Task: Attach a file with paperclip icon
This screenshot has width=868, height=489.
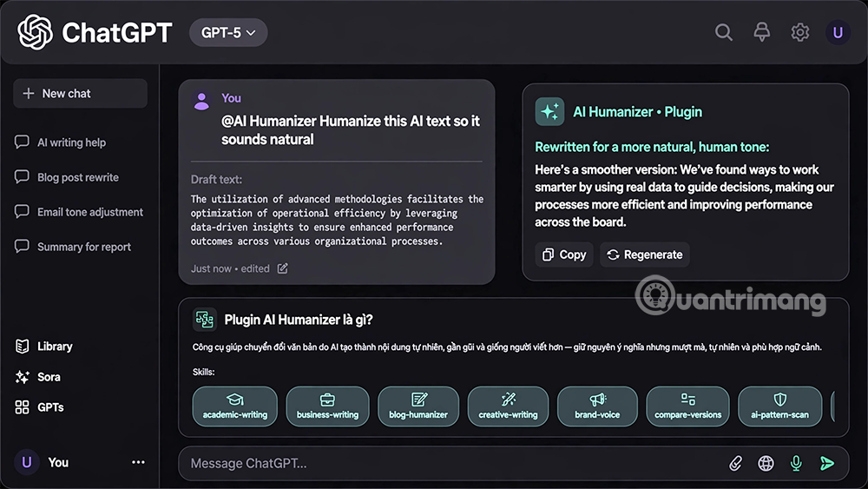Action: 735,463
